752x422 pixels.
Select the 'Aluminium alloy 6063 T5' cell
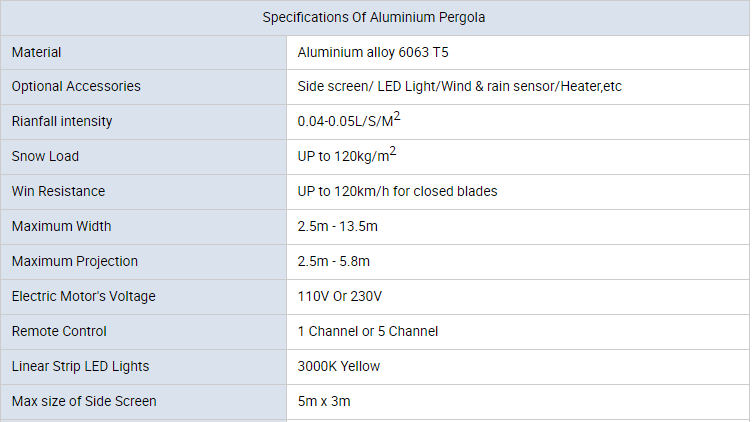coord(380,52)
